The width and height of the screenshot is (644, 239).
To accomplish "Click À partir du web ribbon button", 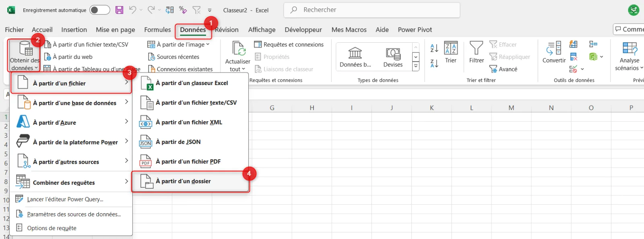I will 68,57.
